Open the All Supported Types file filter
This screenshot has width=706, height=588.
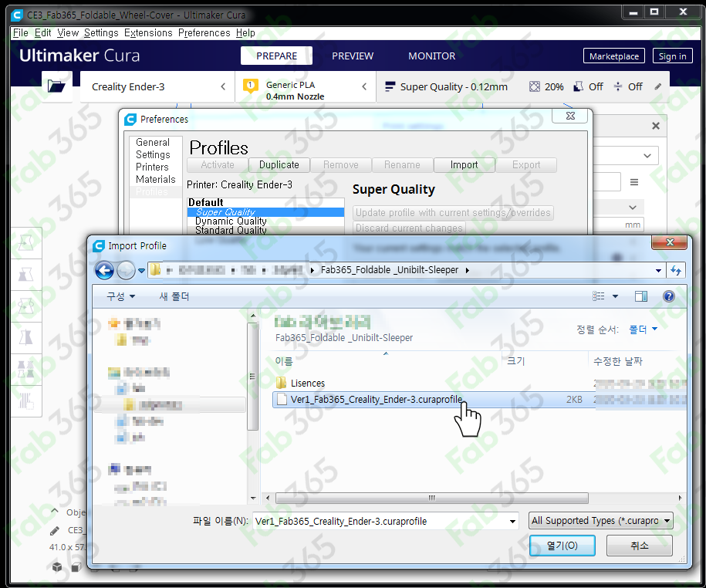pyautogui.click(x=600, y=521)
